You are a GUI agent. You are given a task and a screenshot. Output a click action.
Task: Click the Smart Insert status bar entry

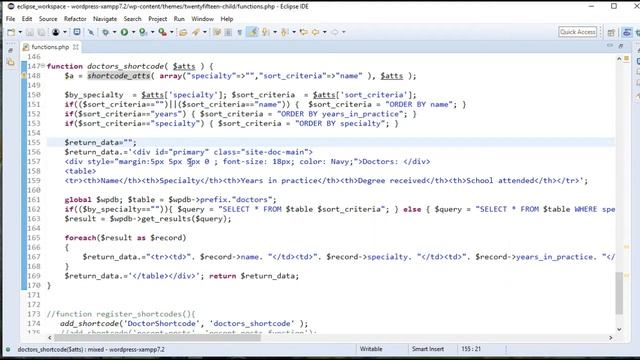click(x=428, y=349)
